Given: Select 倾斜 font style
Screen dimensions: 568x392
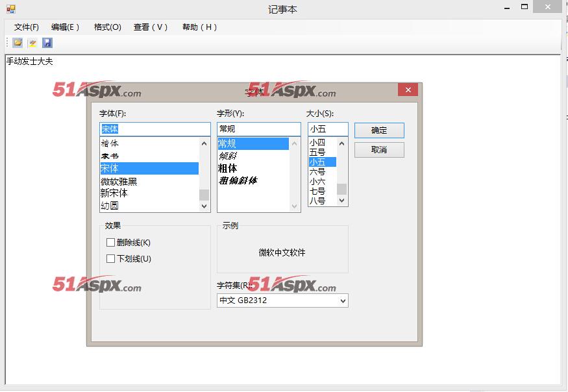Looking at the screenshot, I should 253,156.
